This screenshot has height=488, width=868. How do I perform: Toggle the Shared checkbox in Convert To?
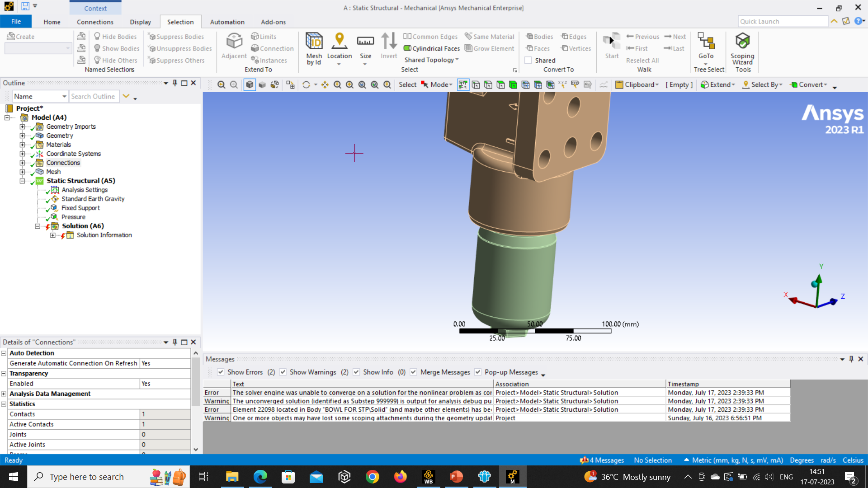[x=528, y=60]
